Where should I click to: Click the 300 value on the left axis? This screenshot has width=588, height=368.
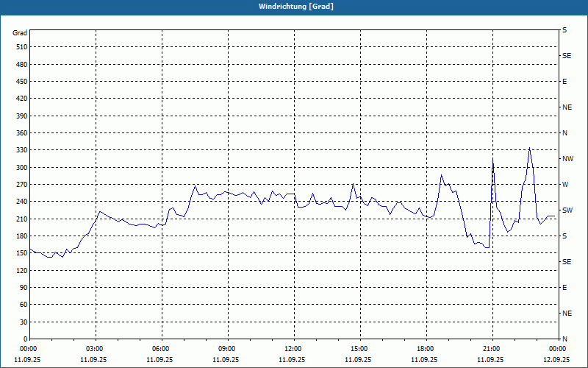(22, 168)
